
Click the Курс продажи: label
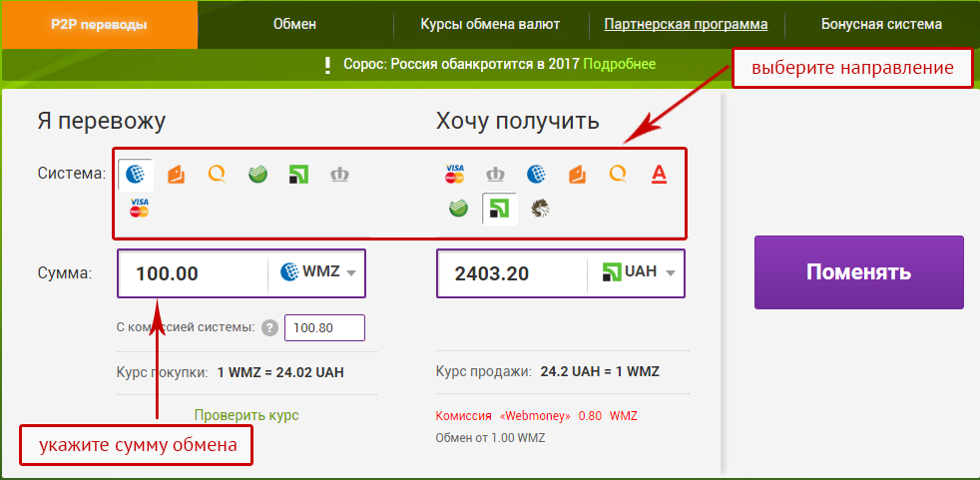[x=484, y=372]
